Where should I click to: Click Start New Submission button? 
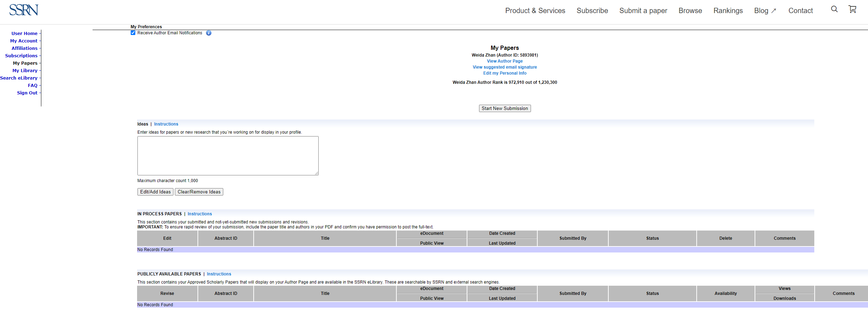(504, 109)
